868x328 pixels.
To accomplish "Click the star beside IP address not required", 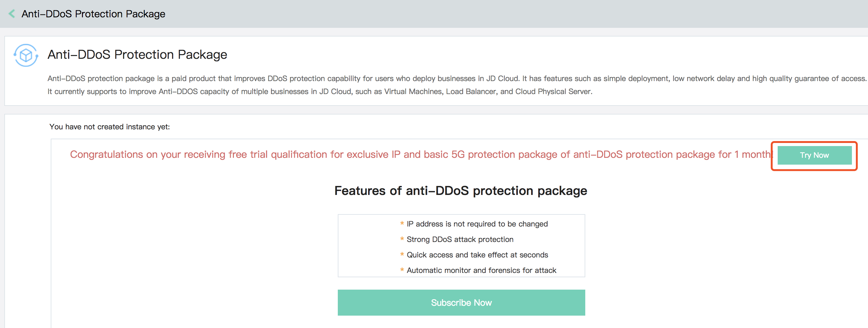I will 402,223.
